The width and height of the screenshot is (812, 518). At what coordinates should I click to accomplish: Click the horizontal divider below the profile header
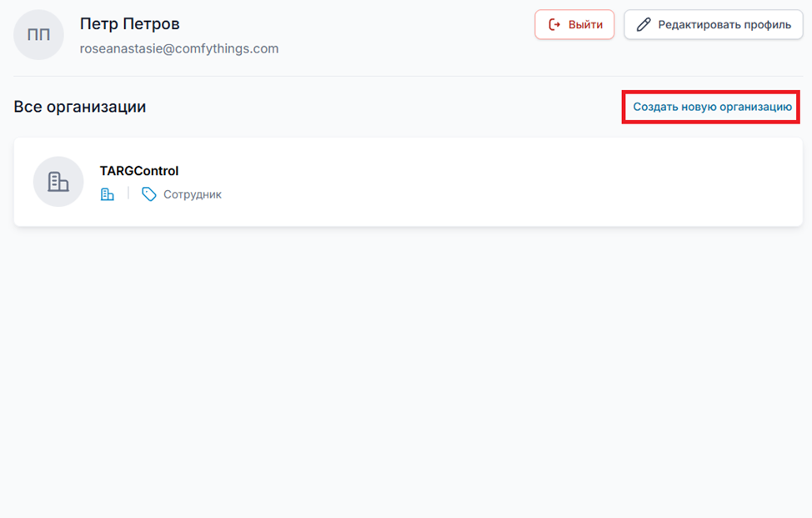[406, 76]
